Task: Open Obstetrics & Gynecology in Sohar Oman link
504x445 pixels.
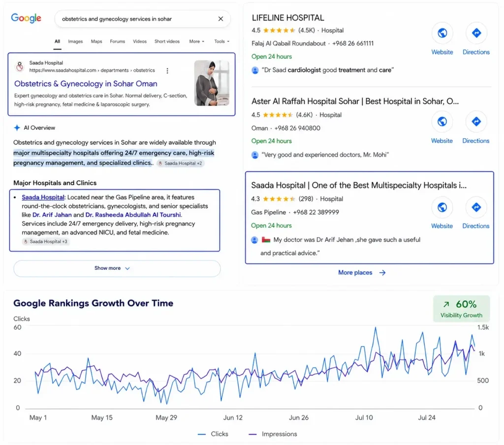Action: (86, 84)
